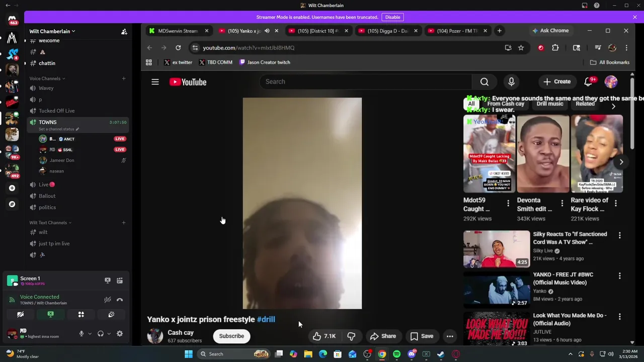Mute microphone in Discord user panel
Viewport: 644px width, 362px height.
click(81, 333)
